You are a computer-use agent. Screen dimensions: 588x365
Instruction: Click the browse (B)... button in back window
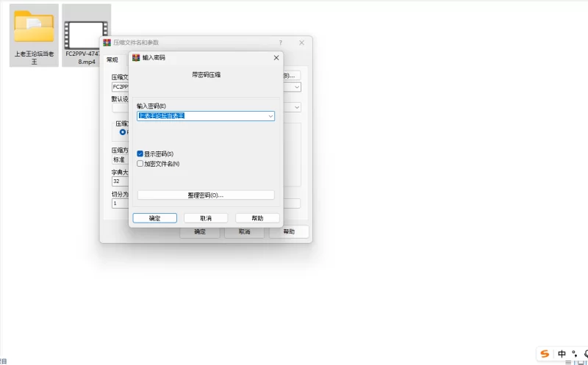pyautogui.click(x=291, y=76)
